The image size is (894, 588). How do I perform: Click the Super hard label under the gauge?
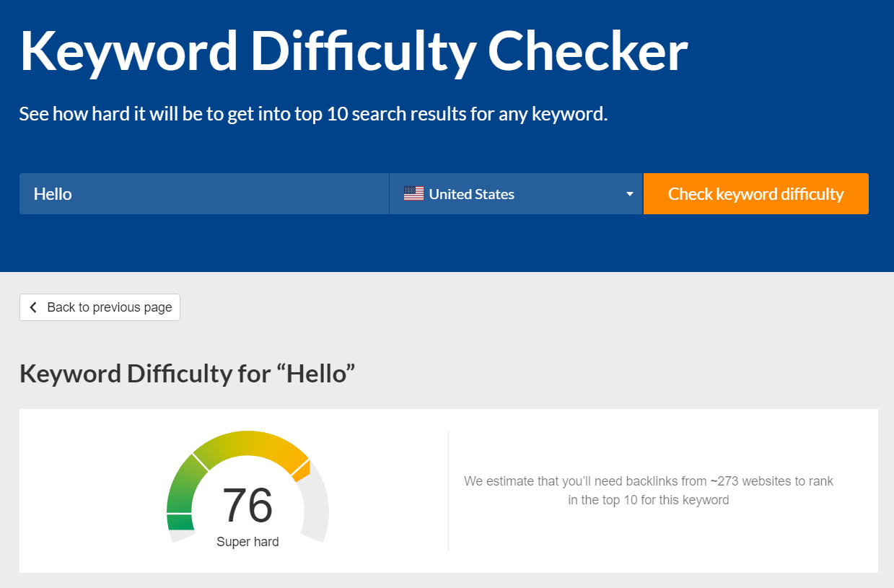pyautogui.click(x=247, y=541)
